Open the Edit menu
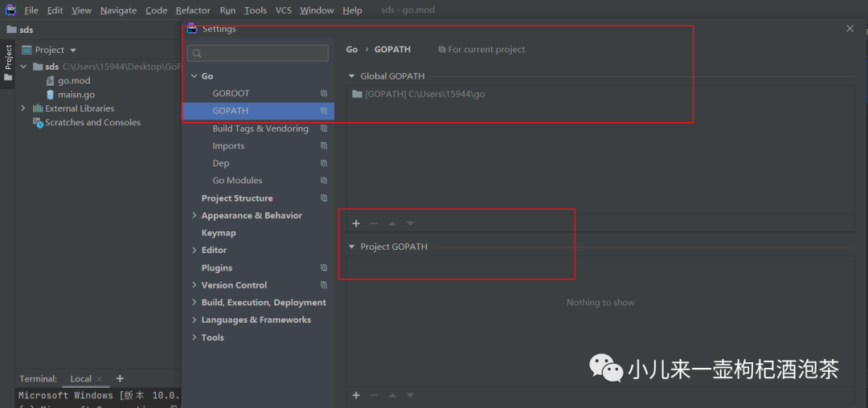 click(55, 10)
